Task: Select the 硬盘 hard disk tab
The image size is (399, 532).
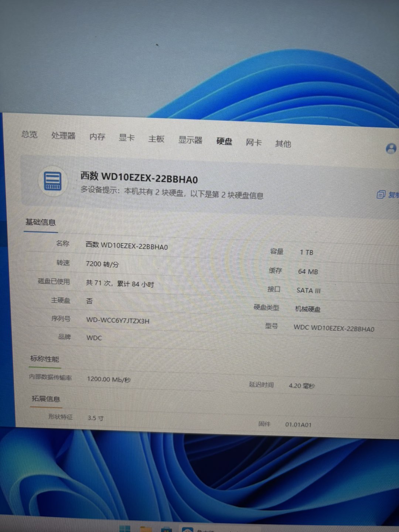Action: (x=224, y=141)
